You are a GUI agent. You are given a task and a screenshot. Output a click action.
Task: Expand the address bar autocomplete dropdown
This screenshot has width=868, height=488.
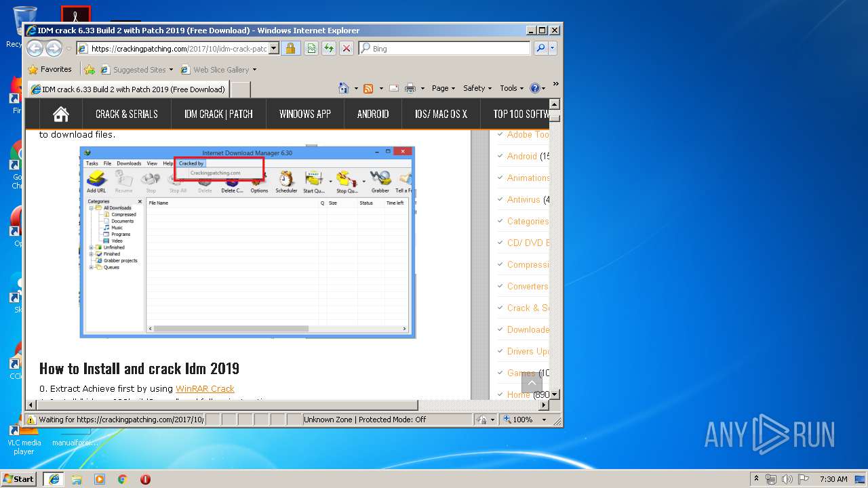tap(274, 48)
